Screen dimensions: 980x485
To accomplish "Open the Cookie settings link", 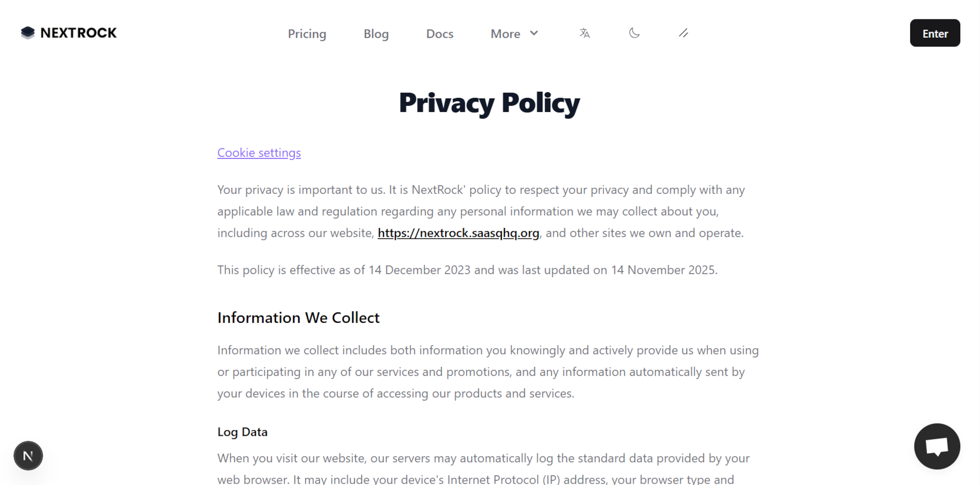I will click(x=259, y=153).
